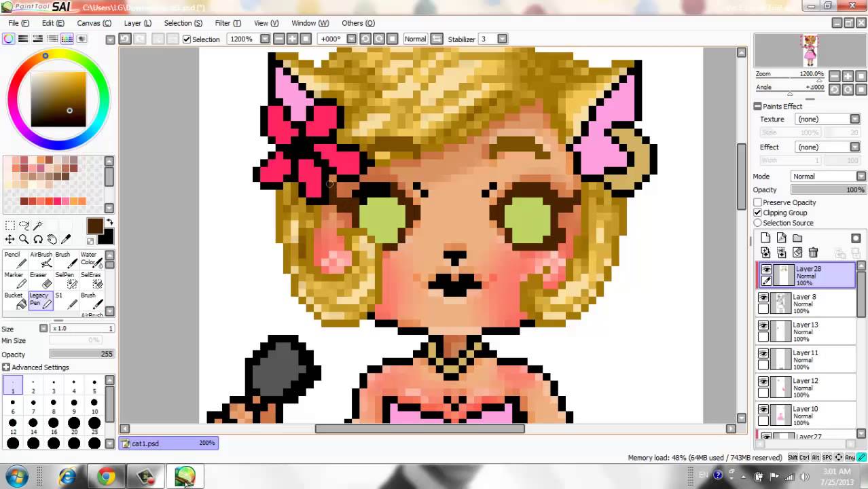Zoom in with the plus toolbar button
Viewport: 868px width, 489px height.
(x=292, y=39)
